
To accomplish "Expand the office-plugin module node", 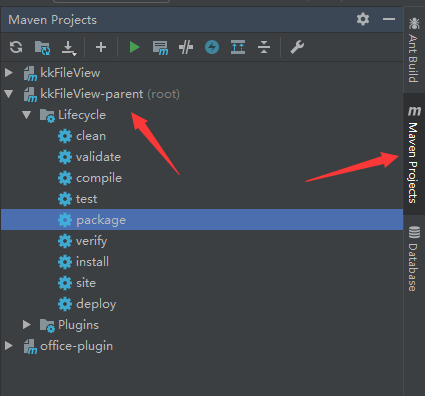I will click(x=9, y=346).
